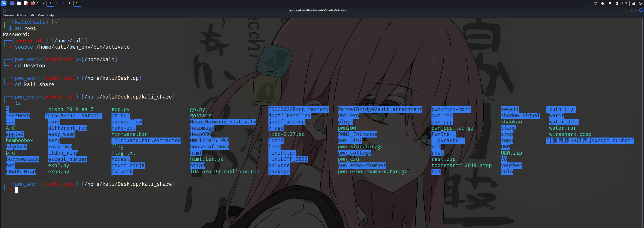Click the show desktop panel icon
The width and height of the screenshot is (644, 228).
point(12,3)
